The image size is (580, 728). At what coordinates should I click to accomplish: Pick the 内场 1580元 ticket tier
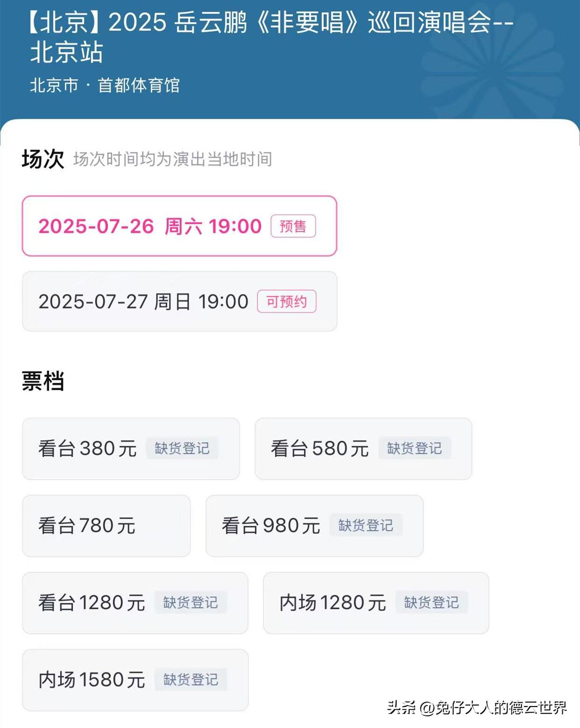135,680
